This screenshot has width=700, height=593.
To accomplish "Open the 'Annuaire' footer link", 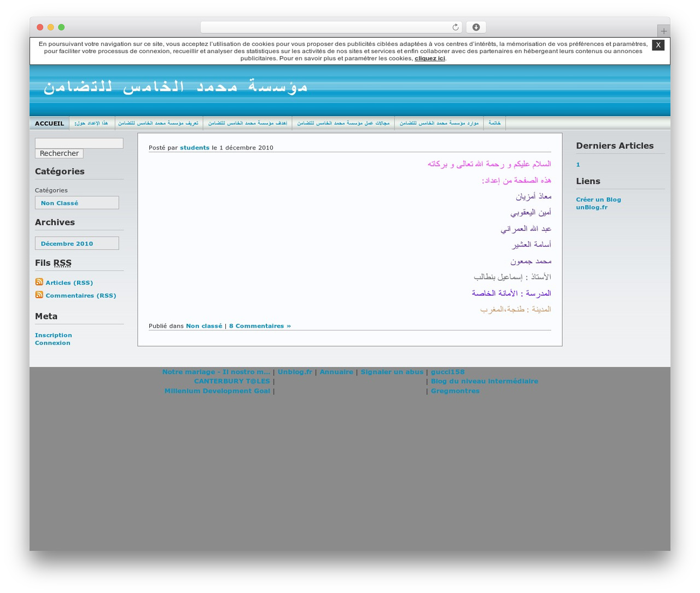I will (336, 372).
